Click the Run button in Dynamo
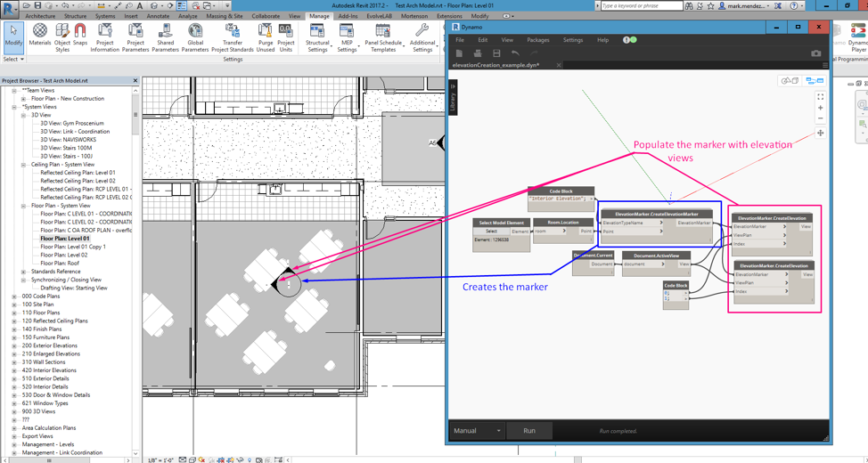The image size is (868, 463). (529, 430)
